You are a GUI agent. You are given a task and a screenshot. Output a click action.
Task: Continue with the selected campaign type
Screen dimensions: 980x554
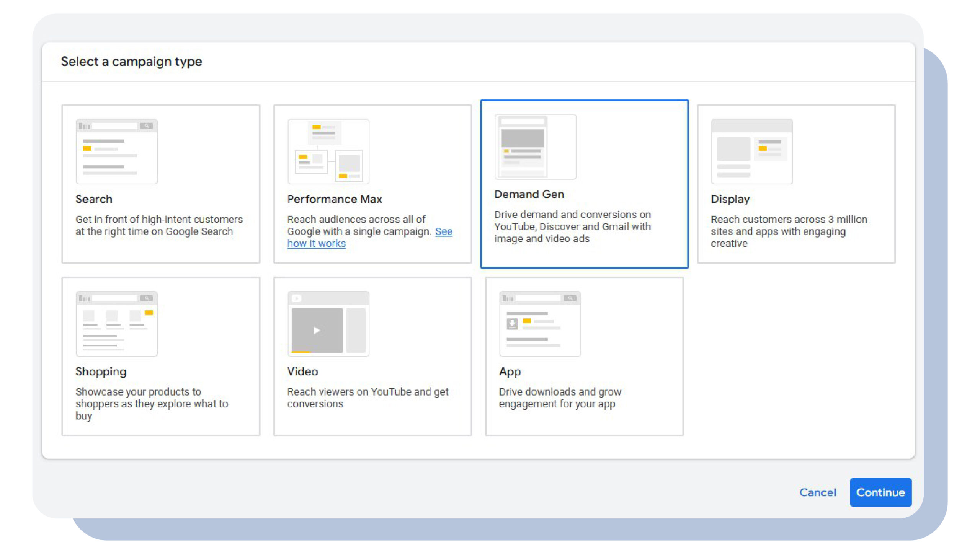click(x=880, y=492)
